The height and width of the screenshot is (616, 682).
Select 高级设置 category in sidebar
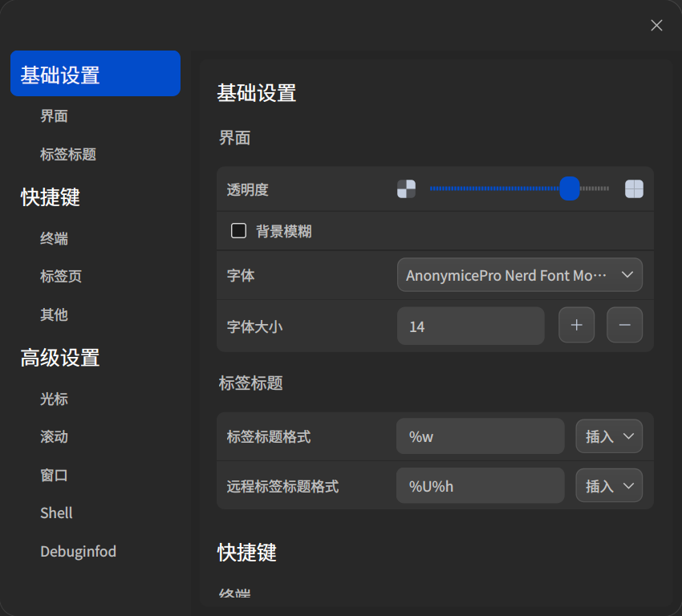point(60,358)
